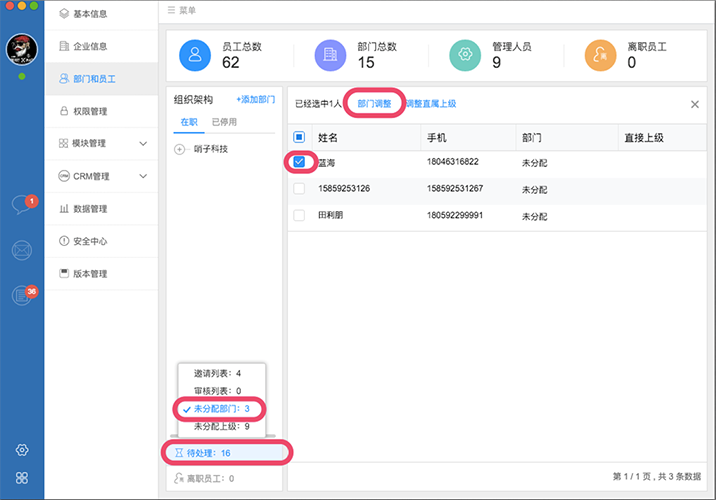
Task: Open the apps grid icon at bottom left
Action: point(21,478)
